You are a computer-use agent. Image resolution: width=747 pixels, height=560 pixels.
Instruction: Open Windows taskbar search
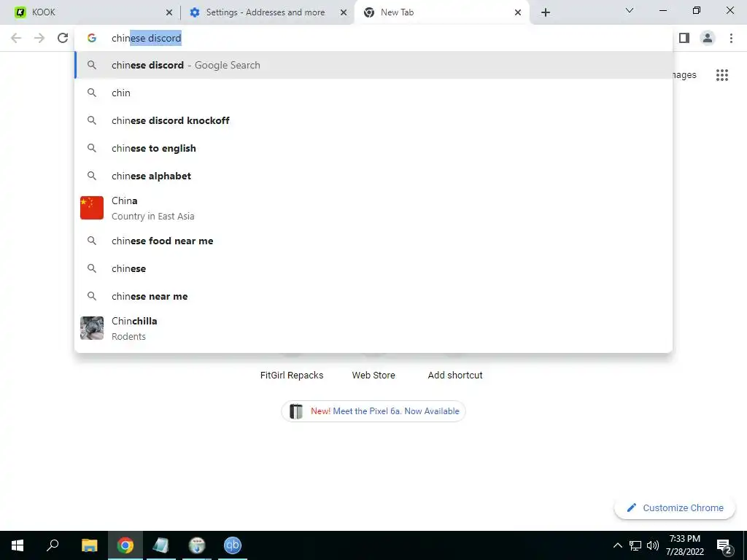53,545
